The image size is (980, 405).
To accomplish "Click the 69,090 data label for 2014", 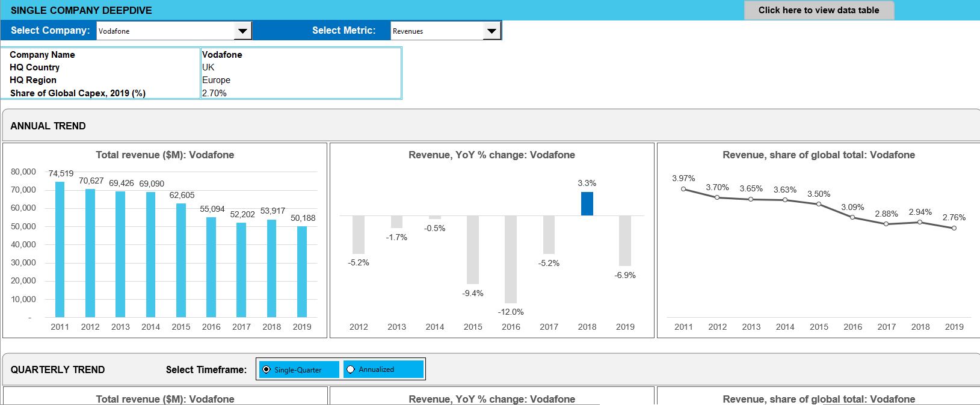I will click(152, 184).
